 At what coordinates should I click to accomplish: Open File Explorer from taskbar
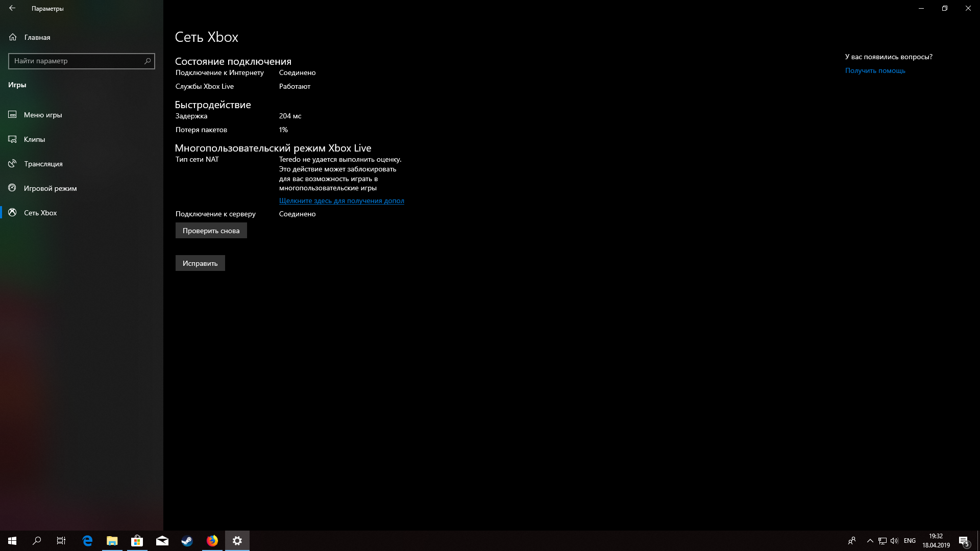[112, 541]
